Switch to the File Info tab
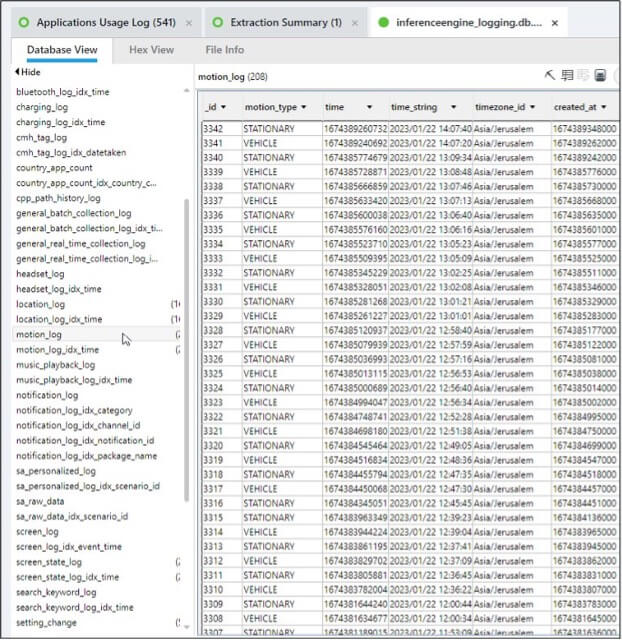622x640 pixels. [x=224, y=50]
